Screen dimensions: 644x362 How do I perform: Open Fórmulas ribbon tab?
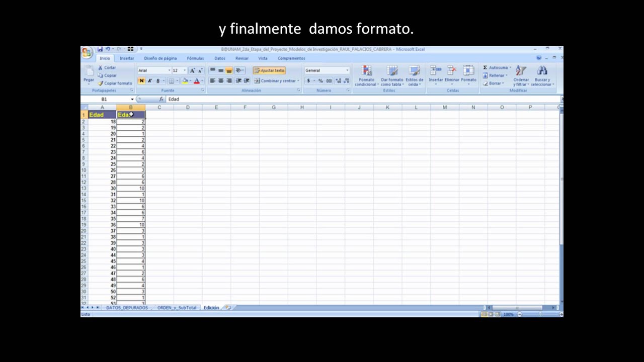coord(195,58)
